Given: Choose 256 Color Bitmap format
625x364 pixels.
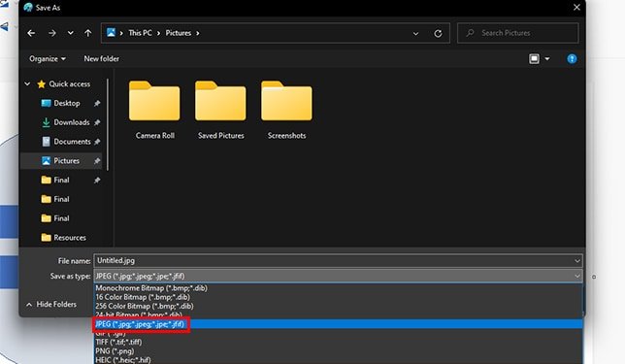Looking at the screenshot, I should coord(339,306).
